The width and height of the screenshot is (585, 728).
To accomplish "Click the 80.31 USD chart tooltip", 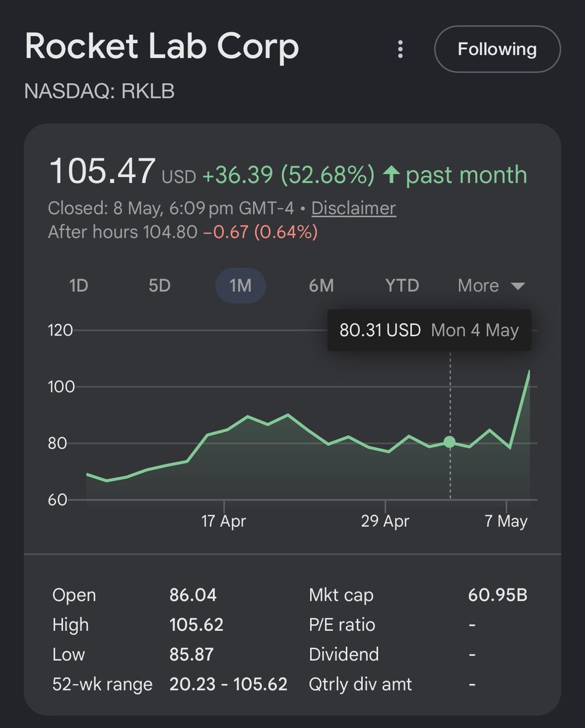I will point(429,330).
